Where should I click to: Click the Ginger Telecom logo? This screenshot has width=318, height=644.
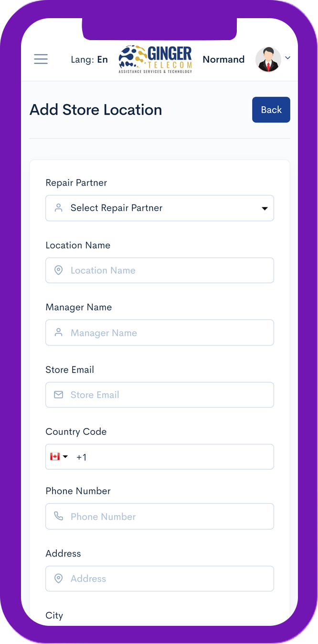pyautogui.click(x=155, y=59)
